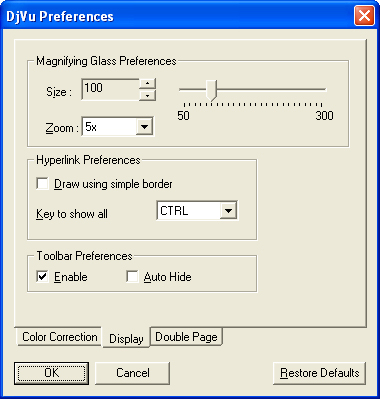Decrease magnifying glass size with down arrow
Viewport: 380px width, 399px height.
point(147,95)
